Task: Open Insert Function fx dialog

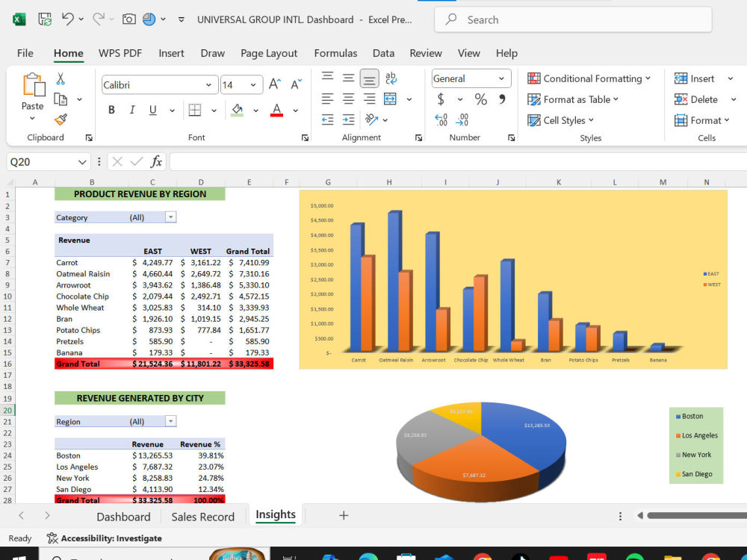Action: [x=156, y=162]
